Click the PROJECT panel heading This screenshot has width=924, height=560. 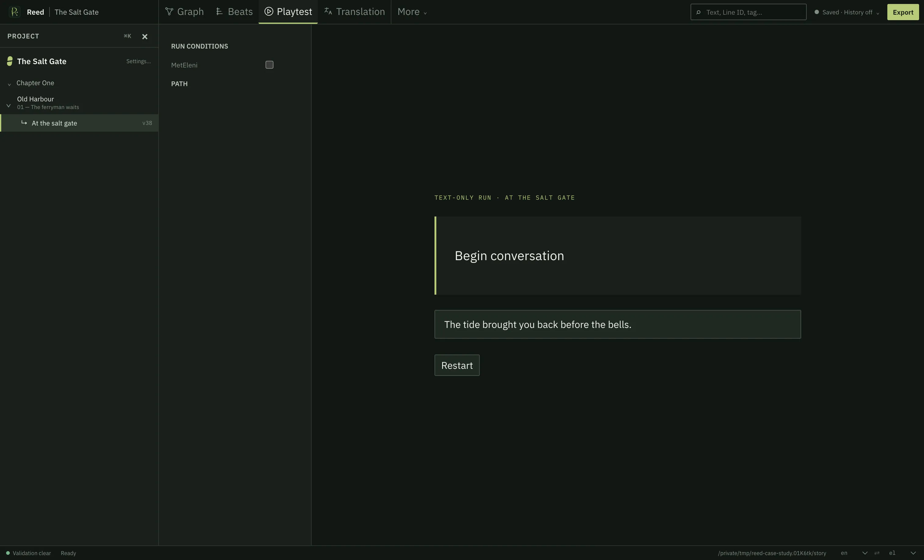[x=23, y=36]
